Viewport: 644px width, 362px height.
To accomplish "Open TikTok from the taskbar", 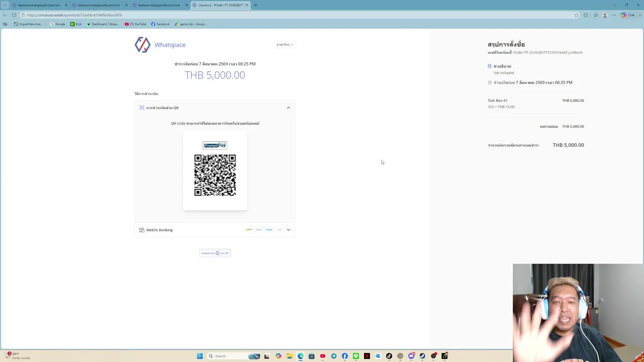I will (x=389, y=356).
